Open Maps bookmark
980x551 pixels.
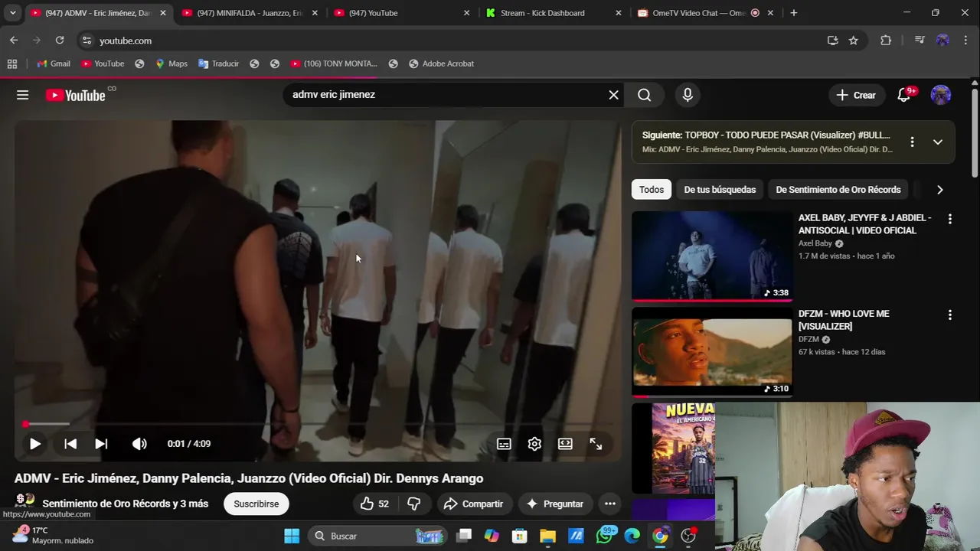tap(171, 64)
